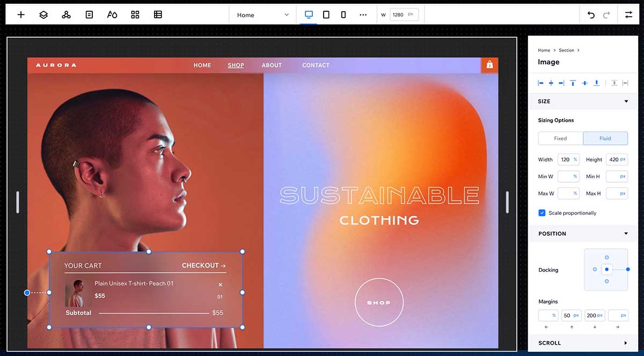Click the SHOP navigation menu item
This screenshot has height=356, width=644.
click(236, 66)
